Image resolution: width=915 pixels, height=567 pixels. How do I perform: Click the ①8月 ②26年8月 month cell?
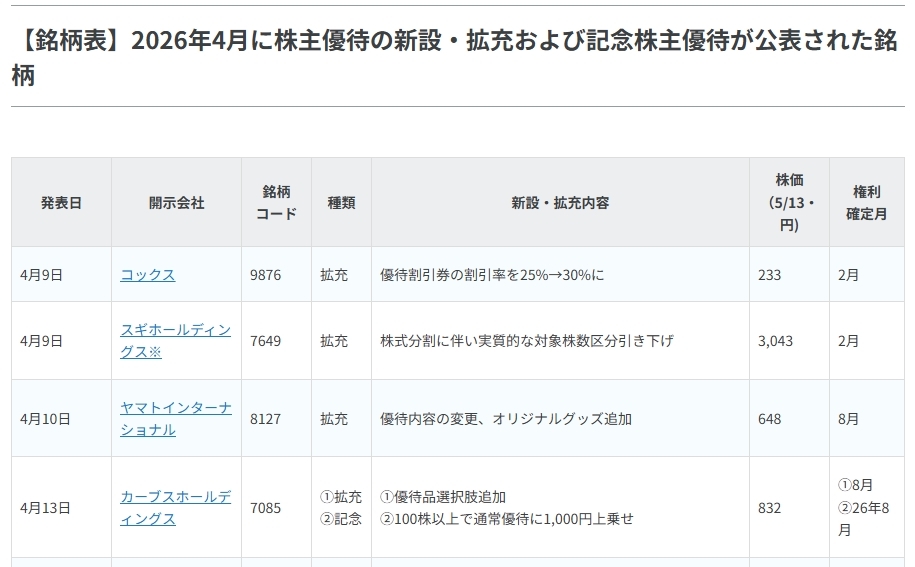(867, 508)
